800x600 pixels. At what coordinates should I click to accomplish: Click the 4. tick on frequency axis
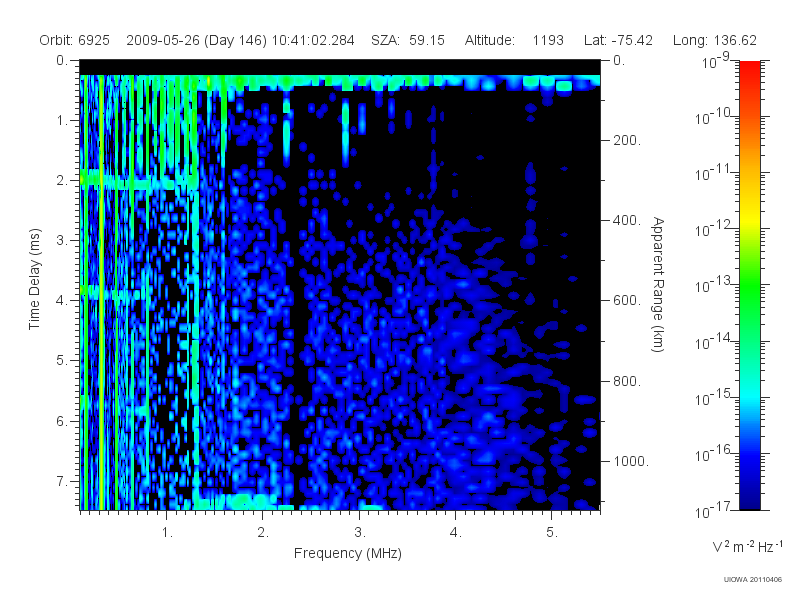[456, 533]
